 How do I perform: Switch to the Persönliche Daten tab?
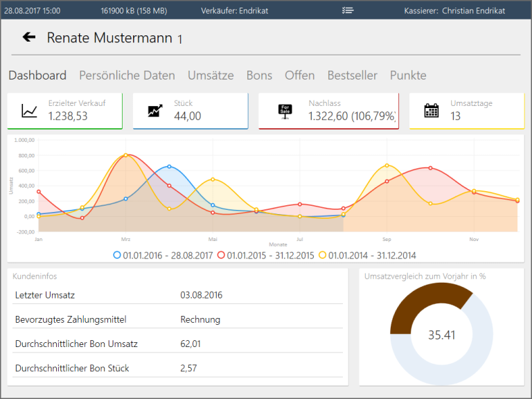[x=127, y=76]
